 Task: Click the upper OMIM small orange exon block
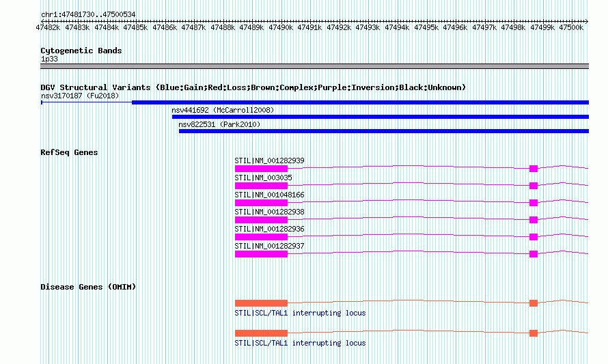coord(534,303)
